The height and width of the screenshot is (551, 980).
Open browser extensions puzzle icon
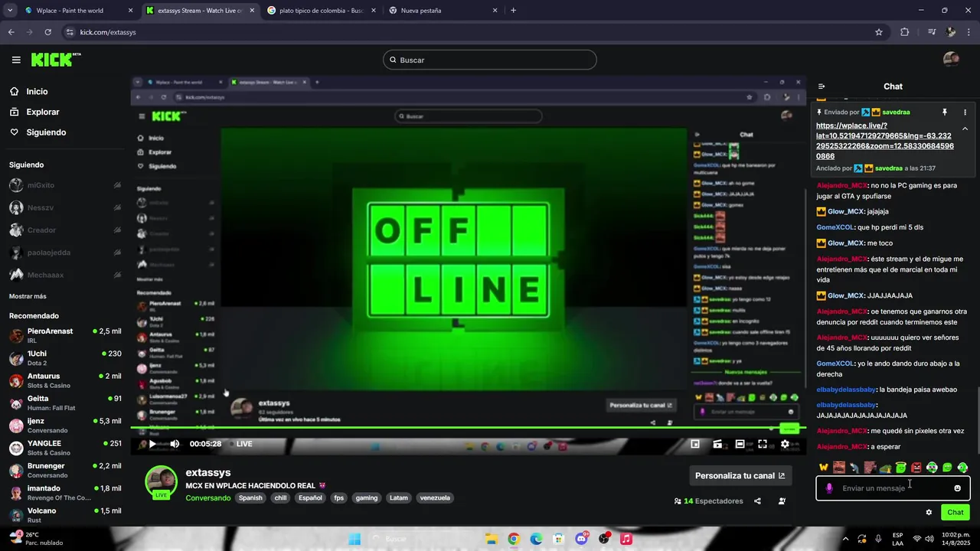(904, 32)
